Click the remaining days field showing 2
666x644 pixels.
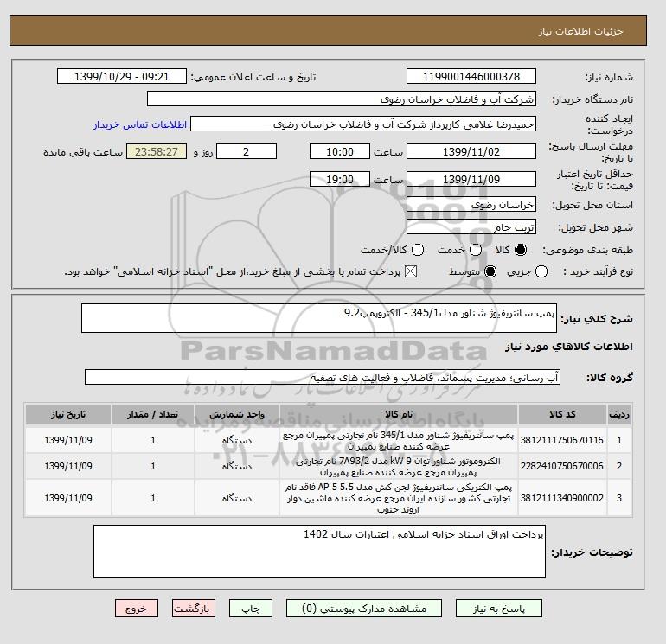pos(247,151)
